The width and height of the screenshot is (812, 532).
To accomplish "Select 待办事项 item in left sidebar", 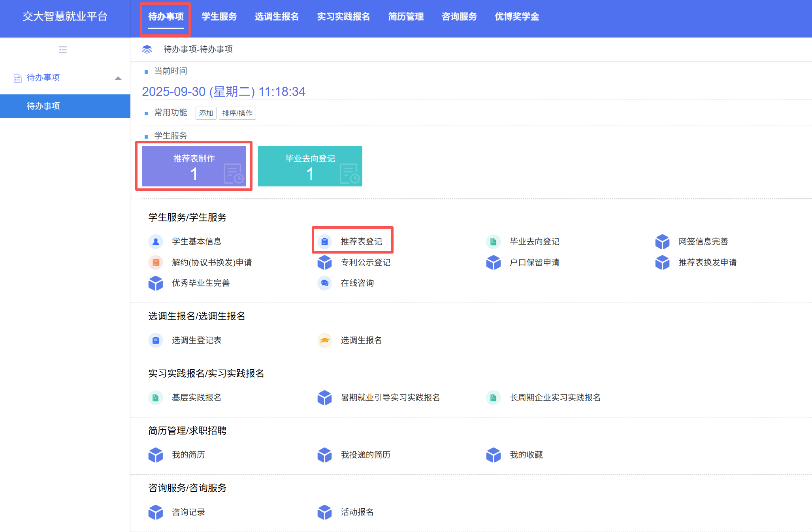I will [43, 106].
